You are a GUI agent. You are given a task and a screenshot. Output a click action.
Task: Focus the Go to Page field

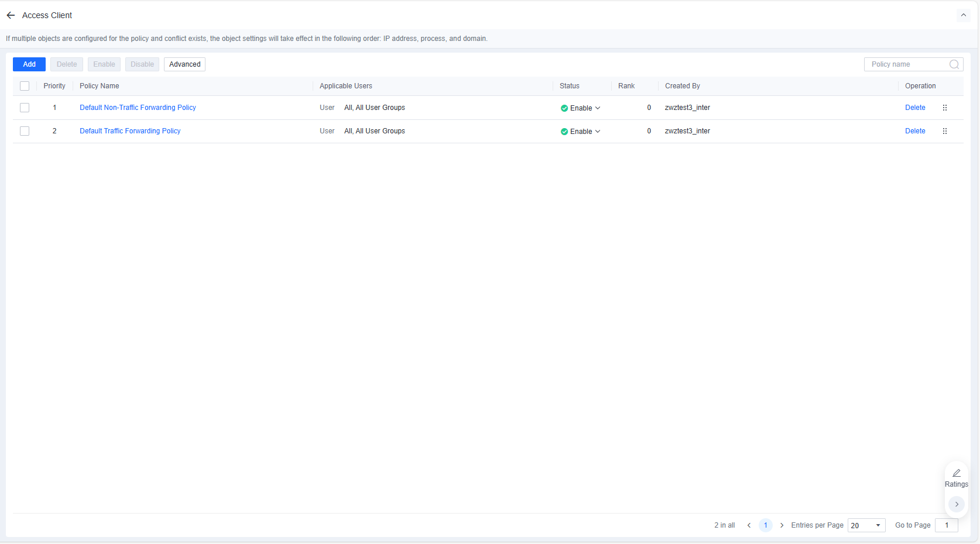pyautogui.click(x=947, y=525)
